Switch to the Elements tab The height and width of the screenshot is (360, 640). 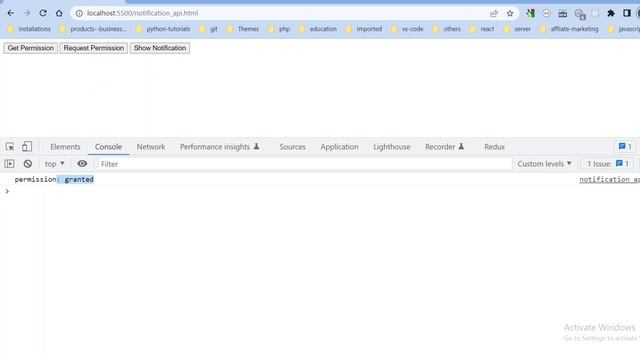[x=65, y=147]
